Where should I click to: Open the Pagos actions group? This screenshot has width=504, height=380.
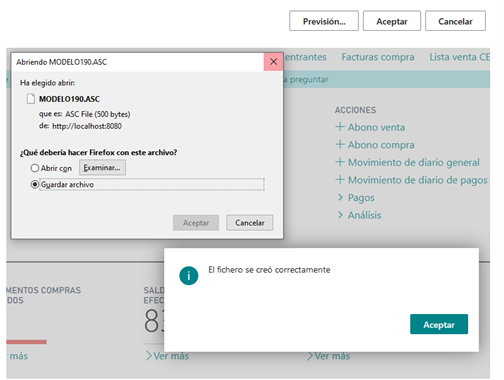361,198
